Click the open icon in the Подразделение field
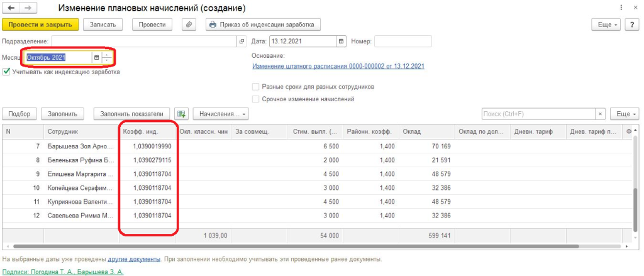 (x=242, y=41)
